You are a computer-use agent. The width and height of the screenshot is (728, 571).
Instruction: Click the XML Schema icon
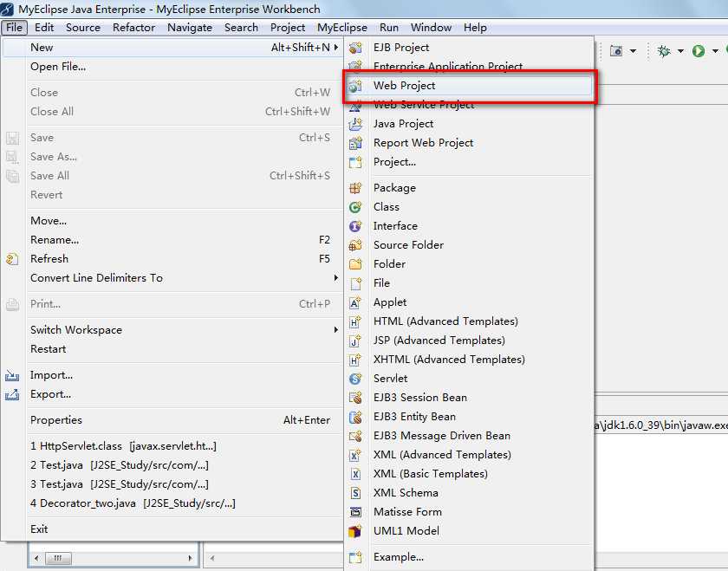355,493
